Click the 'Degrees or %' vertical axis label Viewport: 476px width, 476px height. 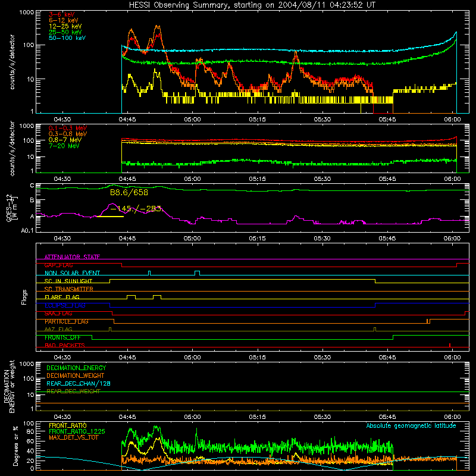tap(15, 446)
